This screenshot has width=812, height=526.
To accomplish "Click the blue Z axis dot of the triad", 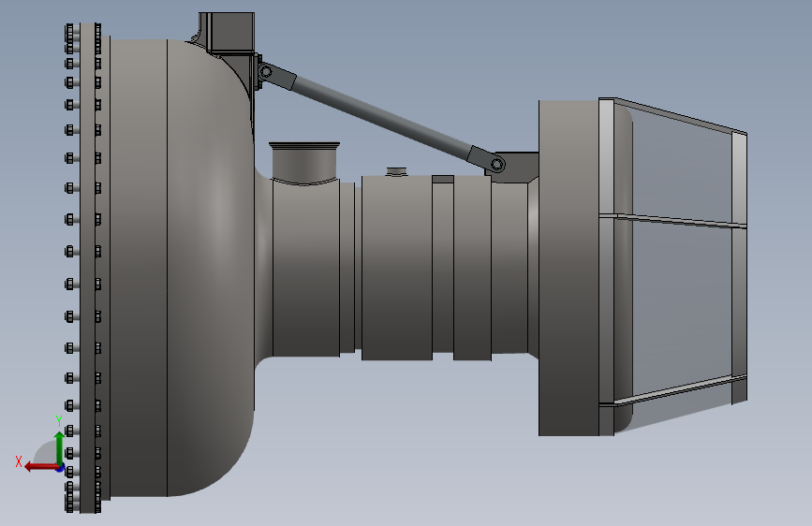I will (61, 469).
